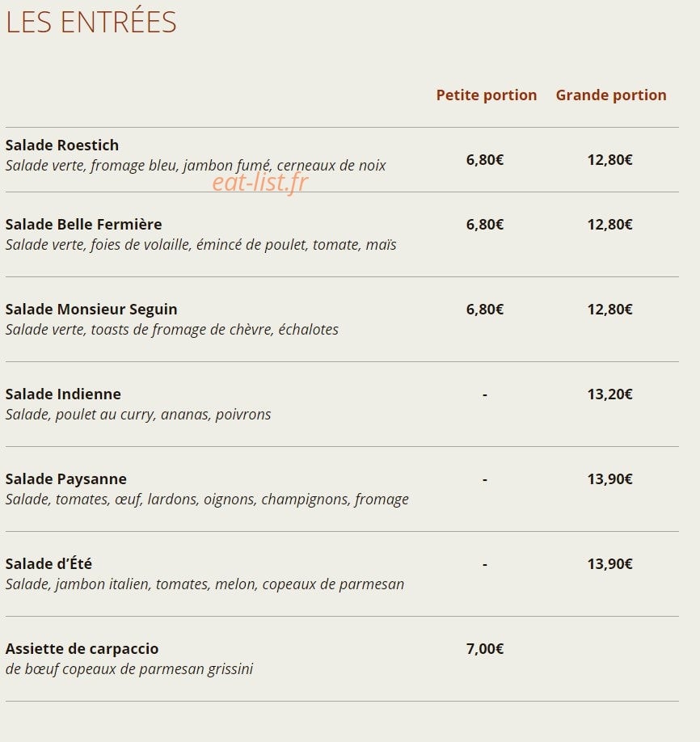Image resolution: width=700 pixels, height=742 pixels.
Task: Open the Salade Monsieur Seguin item
Action: tap(91, 309)
